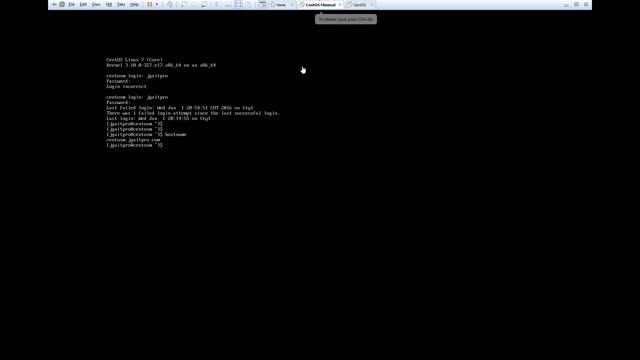
Task: Click the full screen mode icon
Action: pyautogui.click(x=238, y=4)
